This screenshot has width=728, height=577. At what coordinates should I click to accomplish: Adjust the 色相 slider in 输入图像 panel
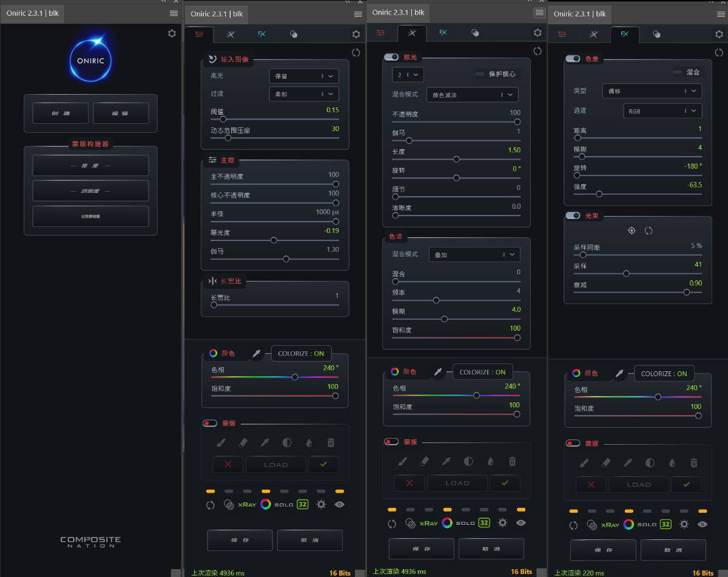275,377
